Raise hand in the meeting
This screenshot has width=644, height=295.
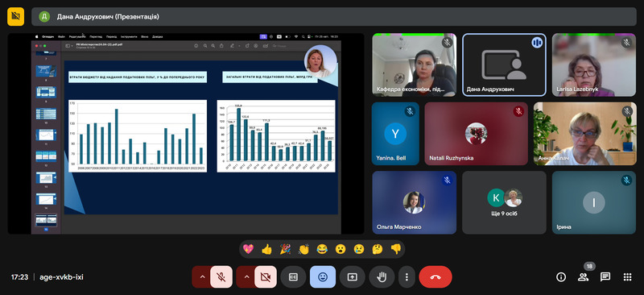click(382, 277)
